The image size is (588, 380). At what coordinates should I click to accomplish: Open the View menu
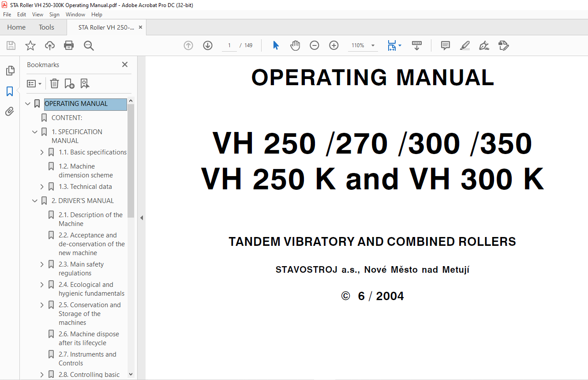pyautogui.click(x=37, y=15)
